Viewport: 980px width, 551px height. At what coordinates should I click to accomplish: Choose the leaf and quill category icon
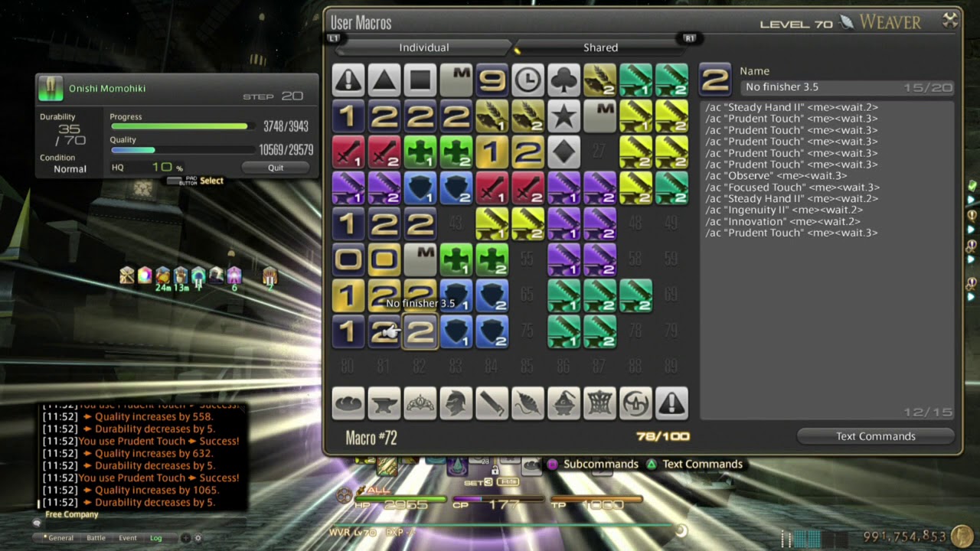[x=528, y=403]
